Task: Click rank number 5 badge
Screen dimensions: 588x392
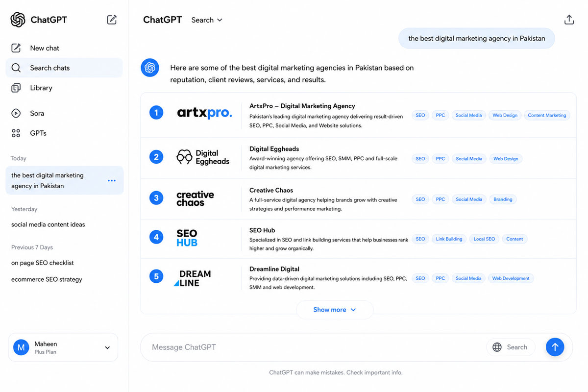Action: pos(156,277)
